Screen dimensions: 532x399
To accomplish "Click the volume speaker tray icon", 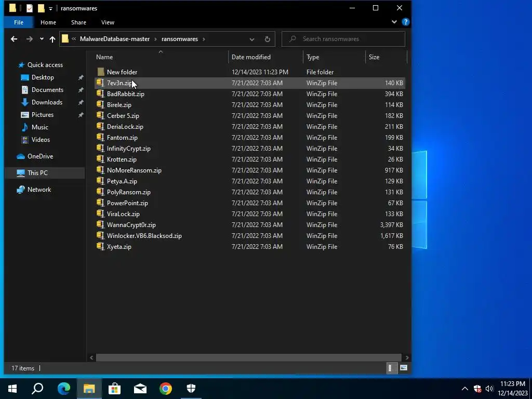I will click(x=489, y=389).
